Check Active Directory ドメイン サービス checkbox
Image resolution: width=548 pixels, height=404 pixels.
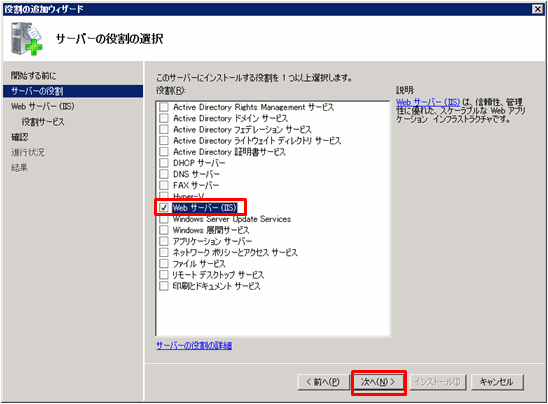pos(164,118)
